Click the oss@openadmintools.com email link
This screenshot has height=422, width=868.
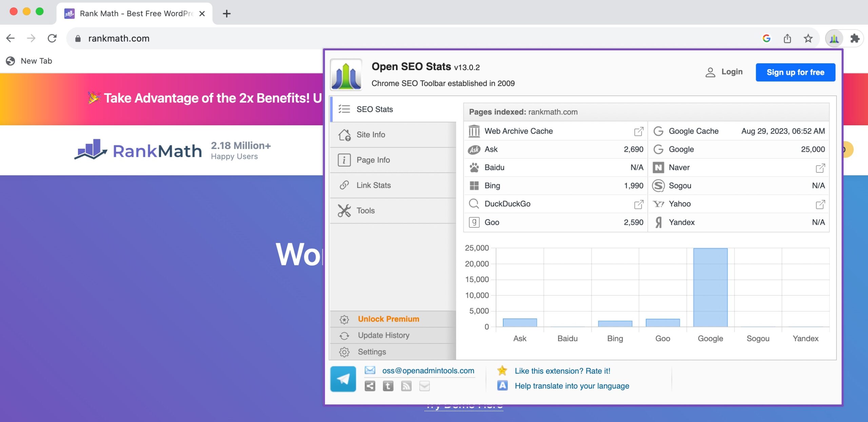(428, 371)
